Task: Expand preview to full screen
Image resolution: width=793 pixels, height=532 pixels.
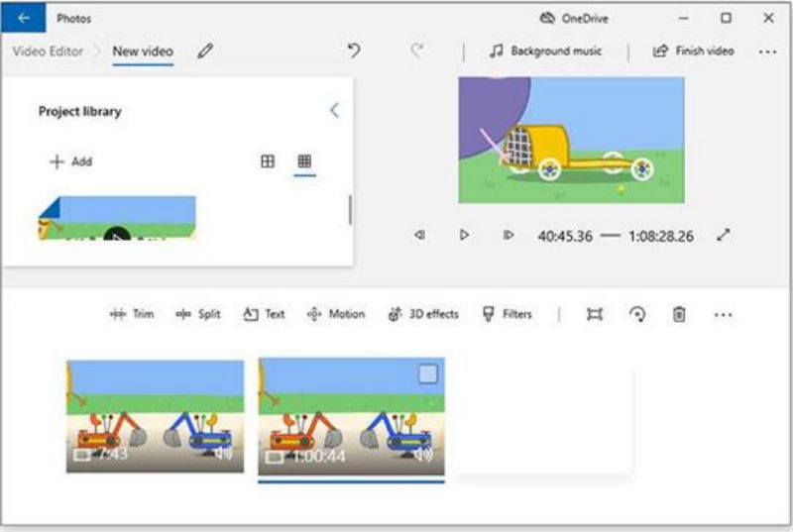Action: [x=724, y=235]
